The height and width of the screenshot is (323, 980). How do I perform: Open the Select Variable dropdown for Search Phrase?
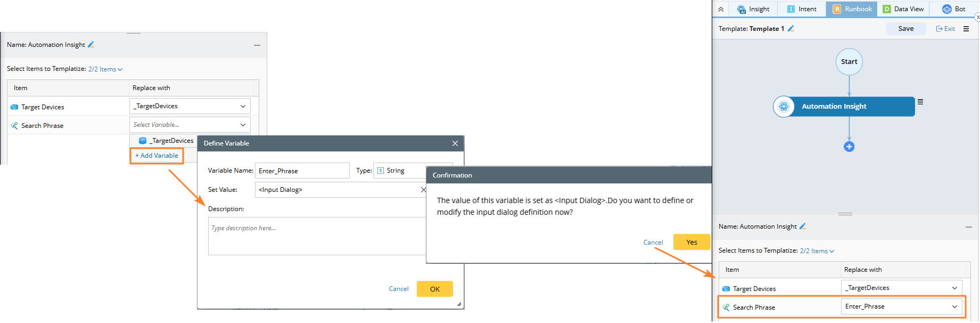[x=243, y=125]
